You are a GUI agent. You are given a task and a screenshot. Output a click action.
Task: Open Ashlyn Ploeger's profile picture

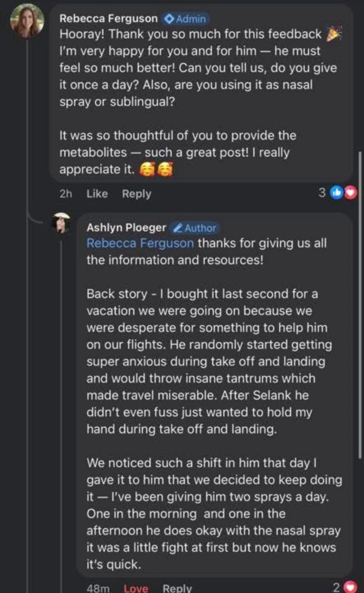(x=61, y=223)
